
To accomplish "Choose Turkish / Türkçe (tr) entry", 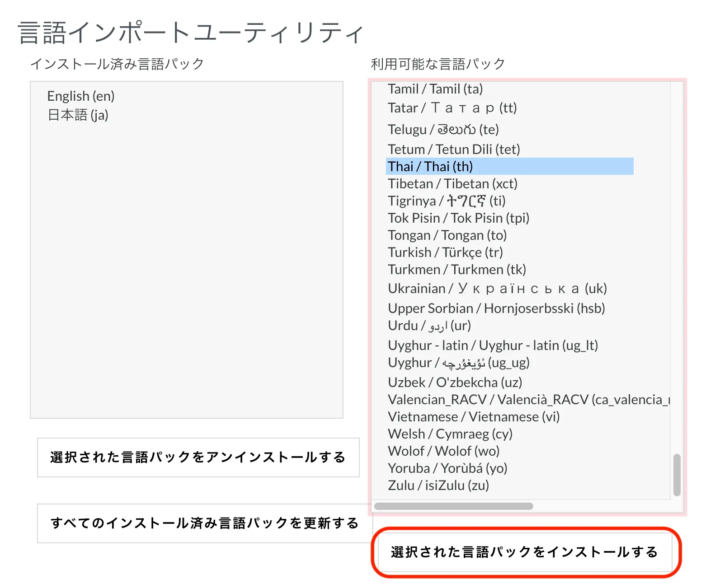I will coord(445,252).
